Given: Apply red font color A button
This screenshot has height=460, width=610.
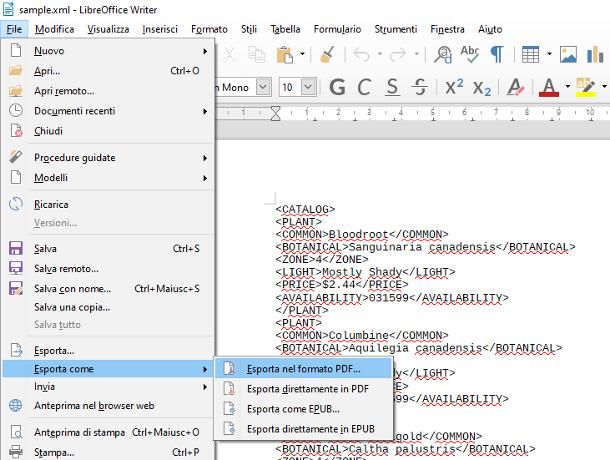Looking at the screenshot, I should pyautogui.click(x=549, y=87).
